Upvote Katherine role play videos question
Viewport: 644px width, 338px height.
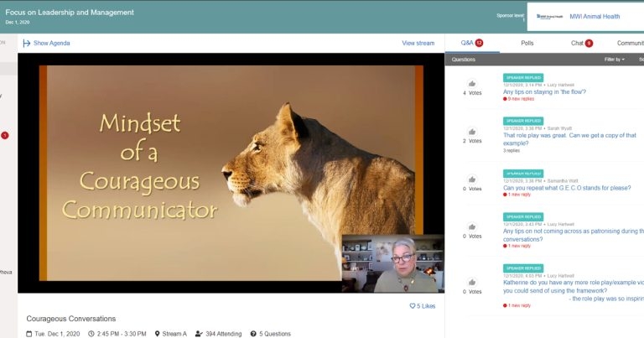472,283
